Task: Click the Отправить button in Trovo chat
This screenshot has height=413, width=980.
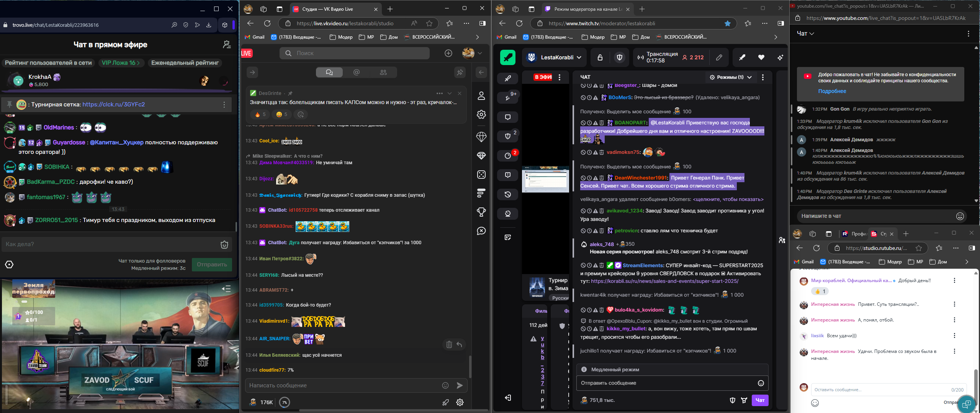Action: tap(212, 264)
